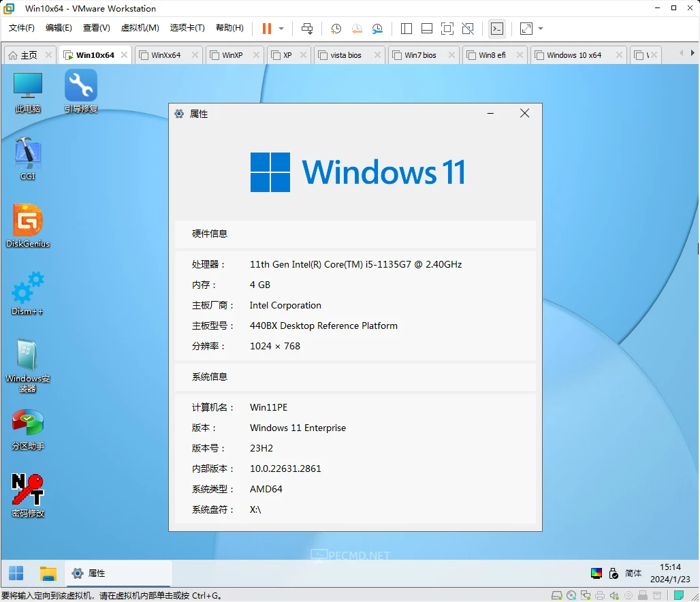Viewport: 700px width, 602px height.
Task: Launch 密码修改 desktop icon
Action: [28, 496]
